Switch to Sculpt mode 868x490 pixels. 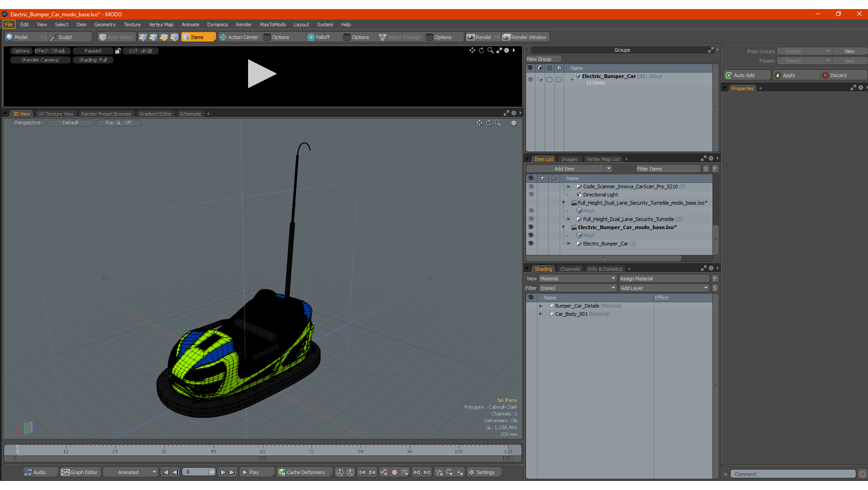point(70,37)
